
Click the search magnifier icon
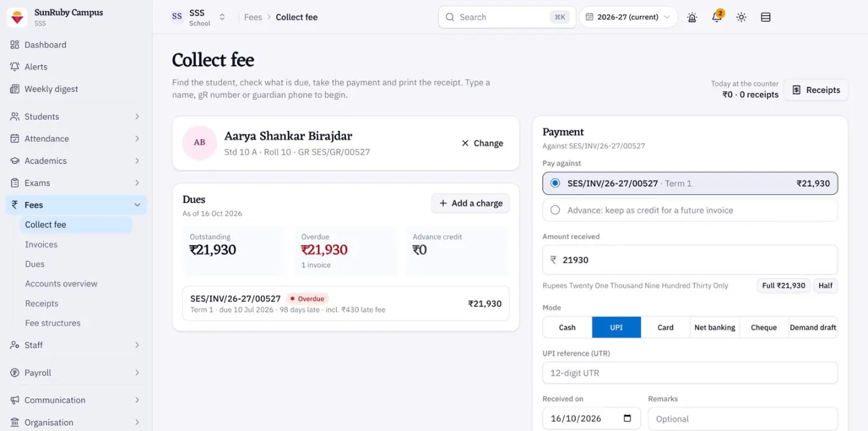pos(449,17)
